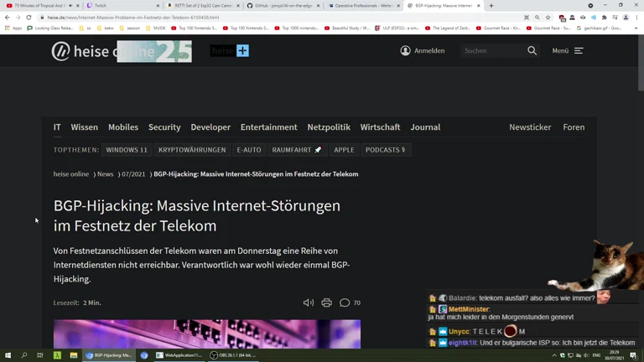This screenshot has width=644, height=362.
Task: Open the Entertainment navigation section
Action: [268, 127]
